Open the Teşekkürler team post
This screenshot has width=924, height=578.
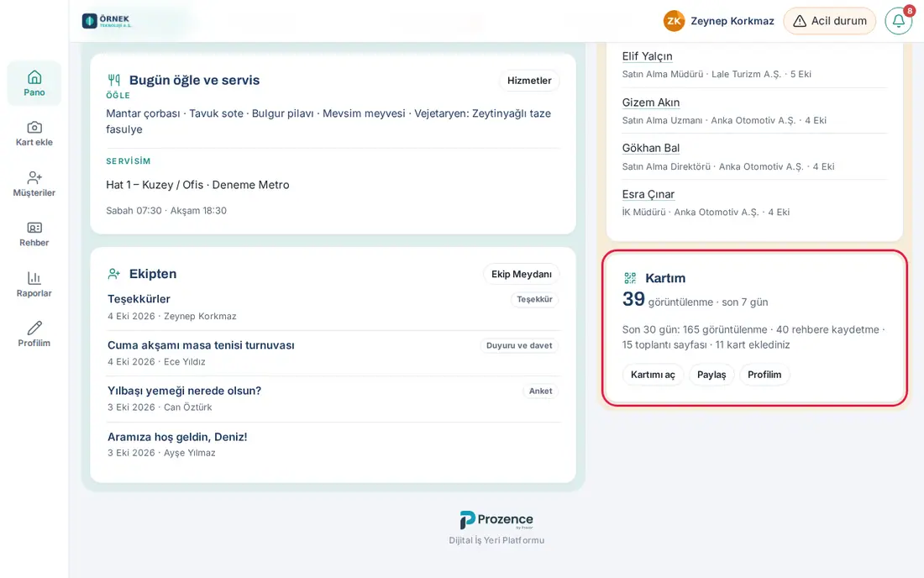139,299
